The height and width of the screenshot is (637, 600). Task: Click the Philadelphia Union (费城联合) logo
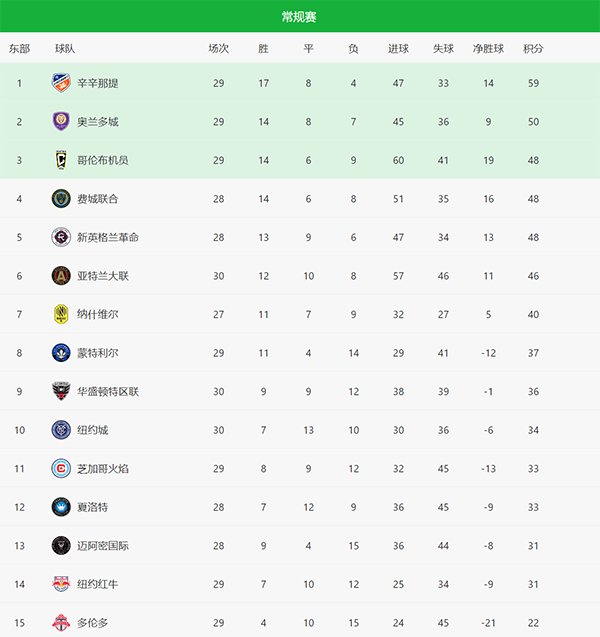60,198
